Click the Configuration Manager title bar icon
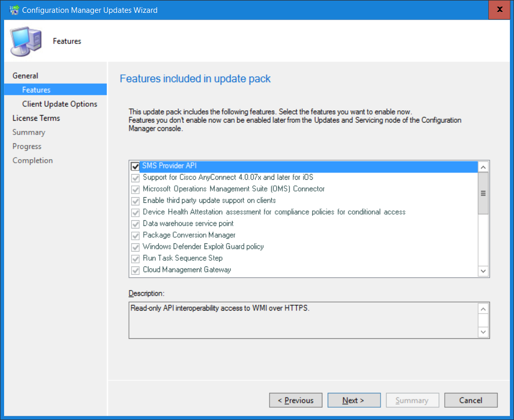 14,10
